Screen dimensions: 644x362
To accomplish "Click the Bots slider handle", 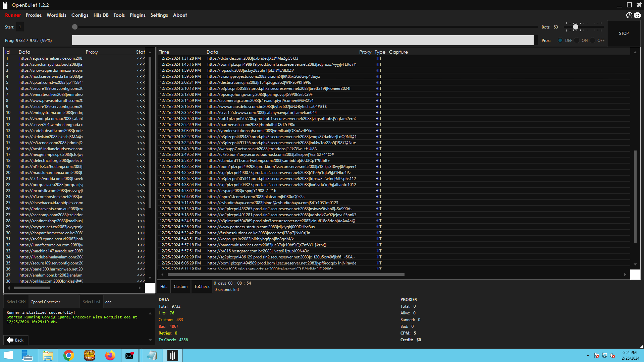I will pyautogui.click(x=576, y=27).
